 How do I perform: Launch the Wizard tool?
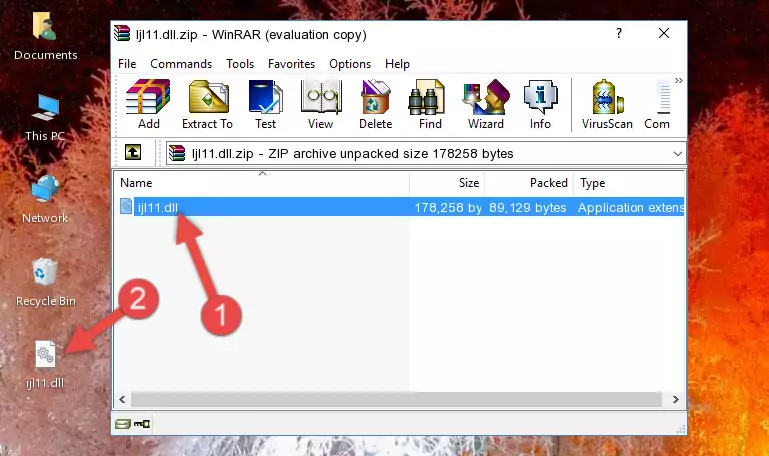click(486, 104)
